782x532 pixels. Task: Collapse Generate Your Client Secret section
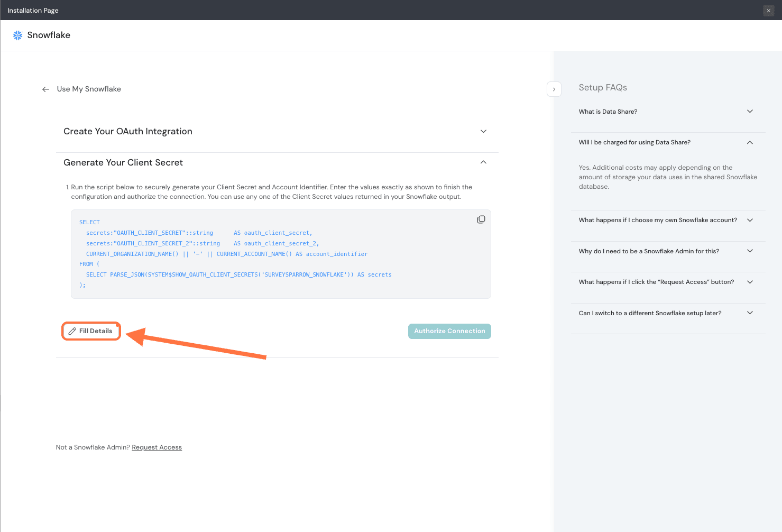pyautogui.click(x=483, y=162)
